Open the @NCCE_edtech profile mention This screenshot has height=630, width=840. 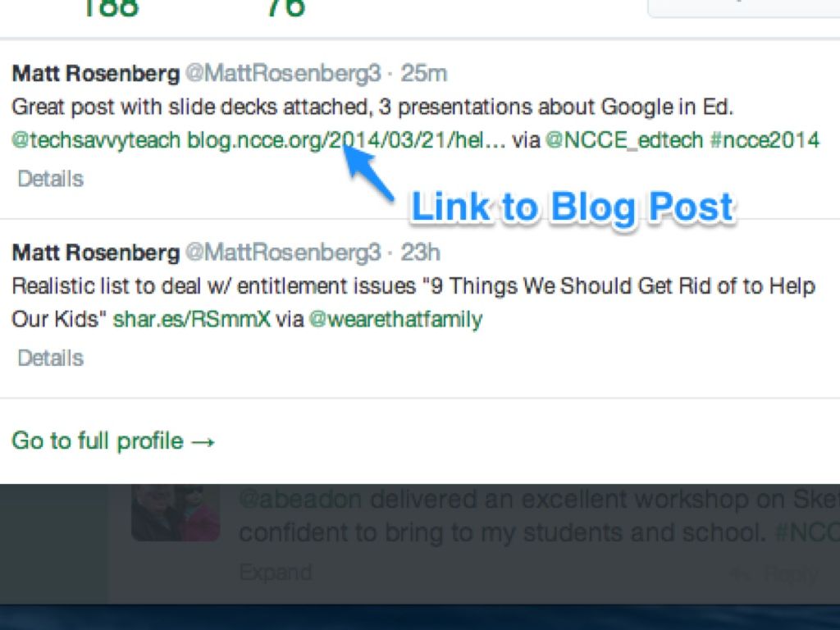click(624, 139)
